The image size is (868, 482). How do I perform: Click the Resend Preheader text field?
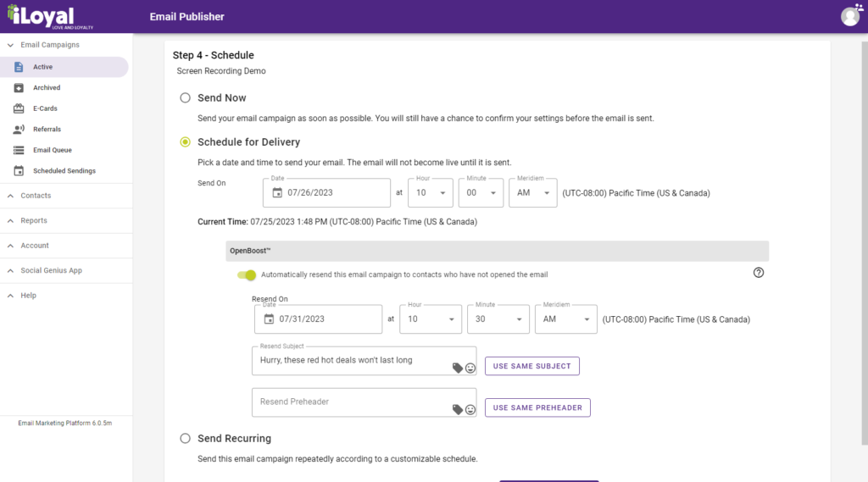(364, 402)
